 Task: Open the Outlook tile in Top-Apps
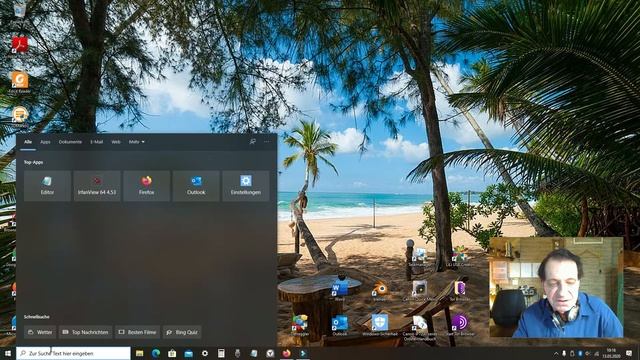[x=196, y=186]
